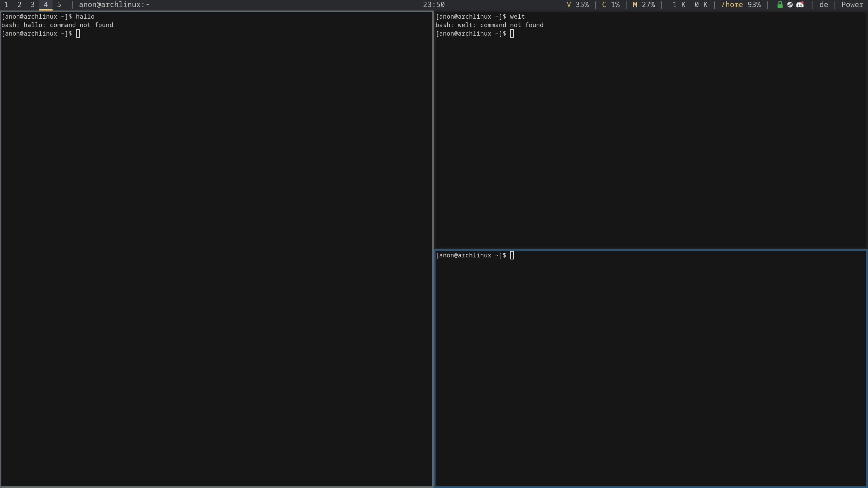Open the Power menu

(852, 5)
